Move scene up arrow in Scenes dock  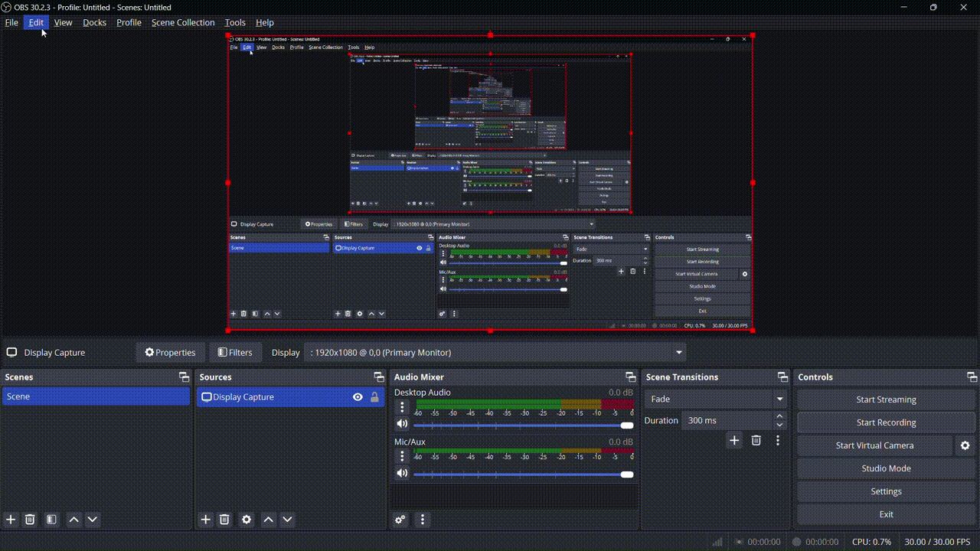73,520
